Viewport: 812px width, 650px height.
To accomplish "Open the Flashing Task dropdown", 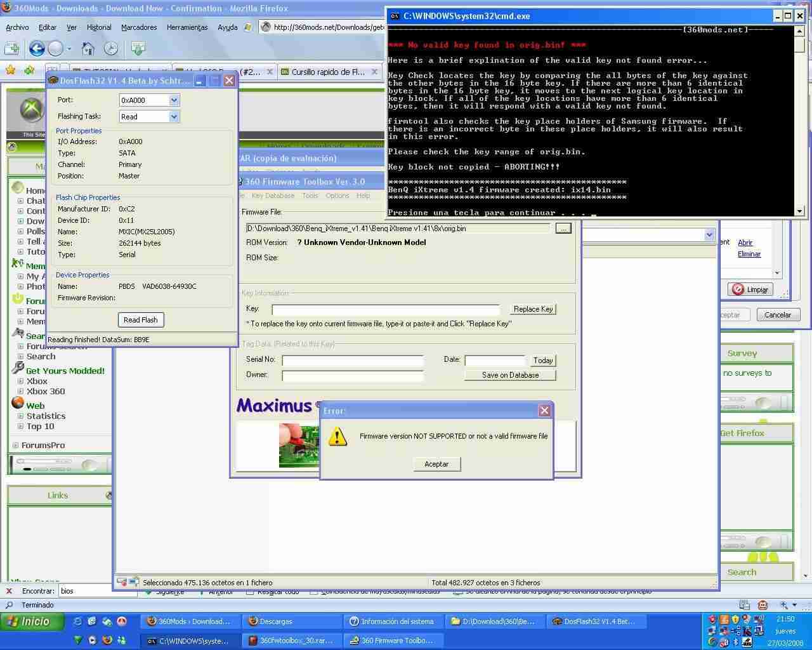I will click(174, 117).
